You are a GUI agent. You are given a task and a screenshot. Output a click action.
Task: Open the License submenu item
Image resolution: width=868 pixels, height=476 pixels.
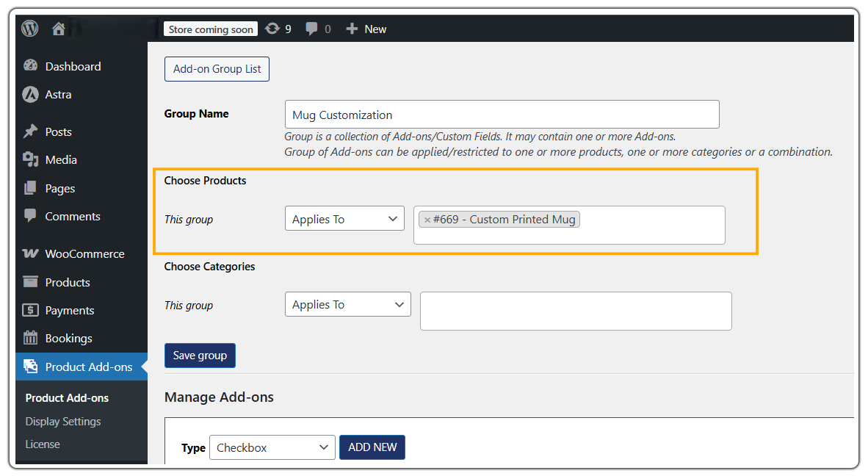(x=43, y=444)
